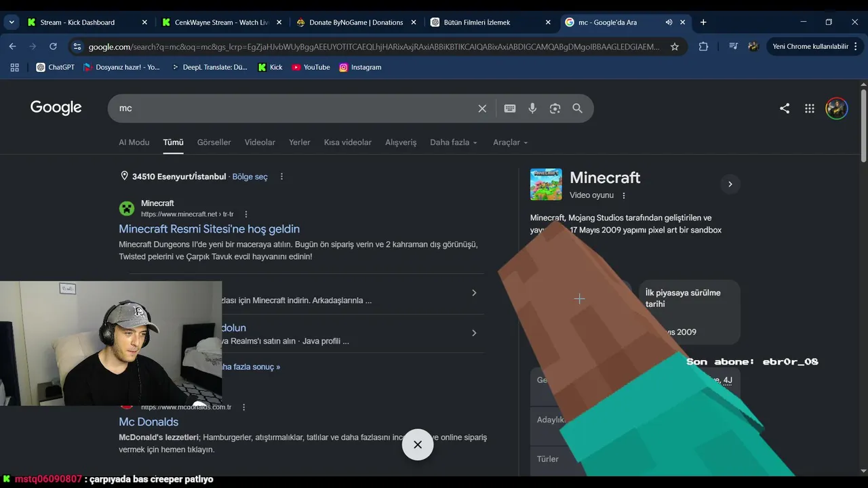Click the Minecraft knowledge panel thumbnail
This screenshot has height=488, width=868.
click(546, 184)
